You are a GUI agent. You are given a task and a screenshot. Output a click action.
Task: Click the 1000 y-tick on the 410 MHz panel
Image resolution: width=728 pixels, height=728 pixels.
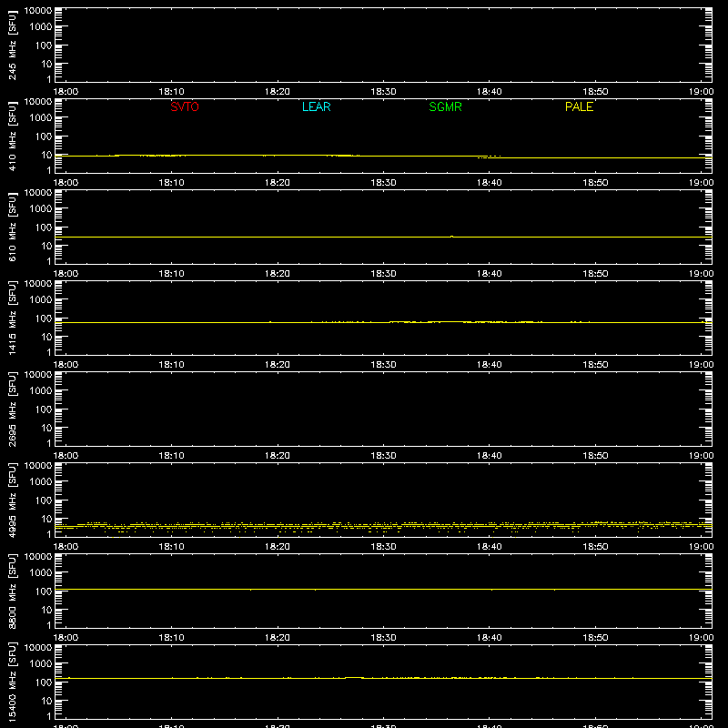(41, 118)
